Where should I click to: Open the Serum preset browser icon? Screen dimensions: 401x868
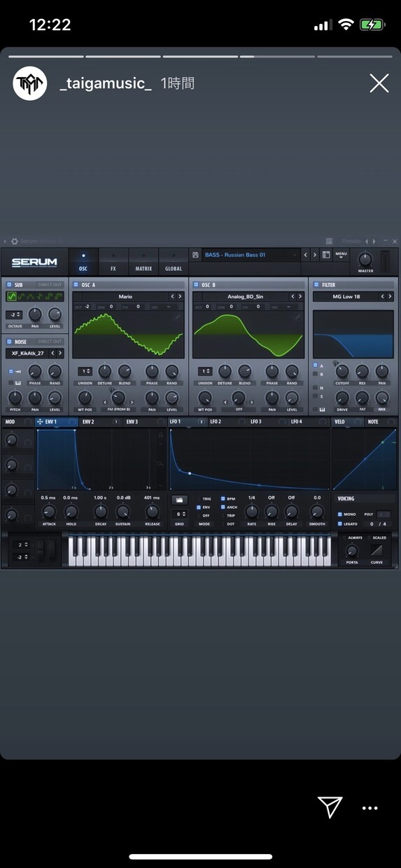(x=326, y=255)
